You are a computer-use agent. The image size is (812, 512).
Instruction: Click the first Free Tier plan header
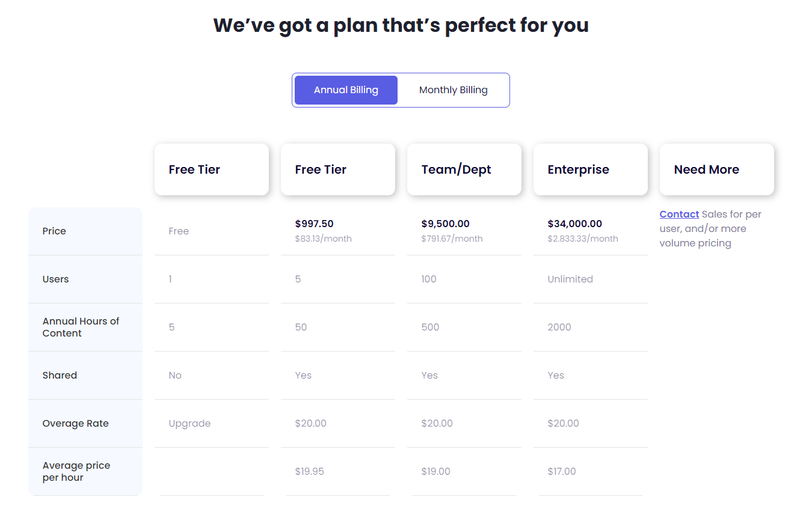[x=212, y=169]
